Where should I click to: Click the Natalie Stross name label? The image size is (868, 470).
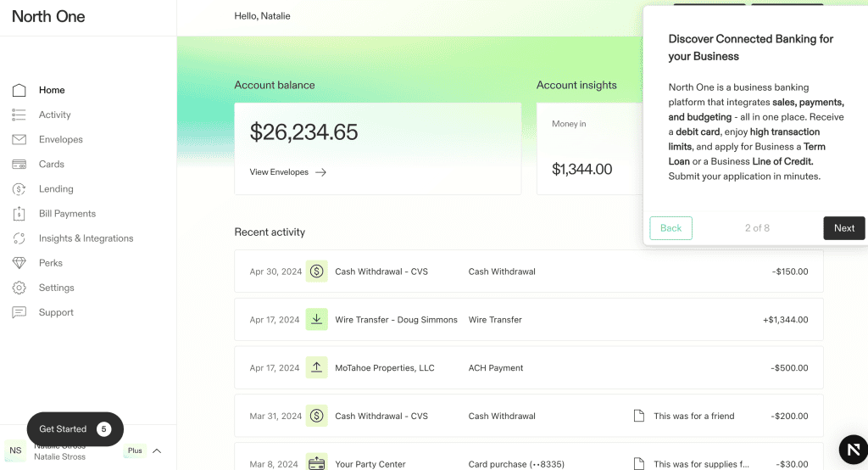[x=60, y=456]
